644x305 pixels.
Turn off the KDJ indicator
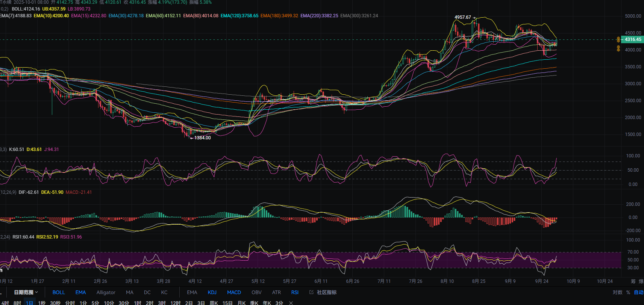coord(212,292)
